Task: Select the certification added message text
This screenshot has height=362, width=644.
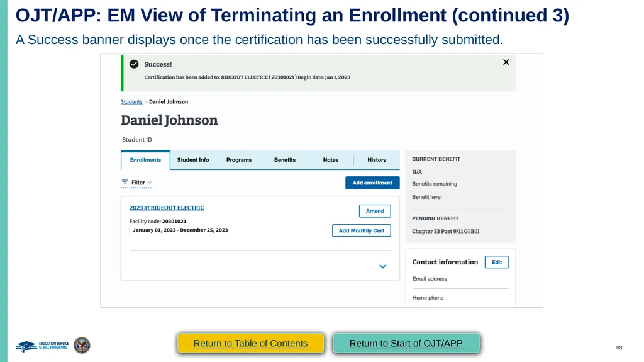Action: pos(247,77)
